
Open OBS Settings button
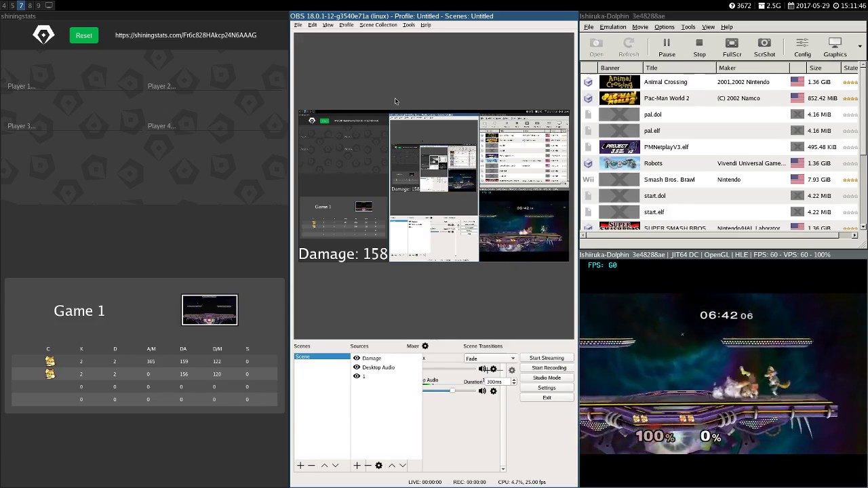point(547,388)
